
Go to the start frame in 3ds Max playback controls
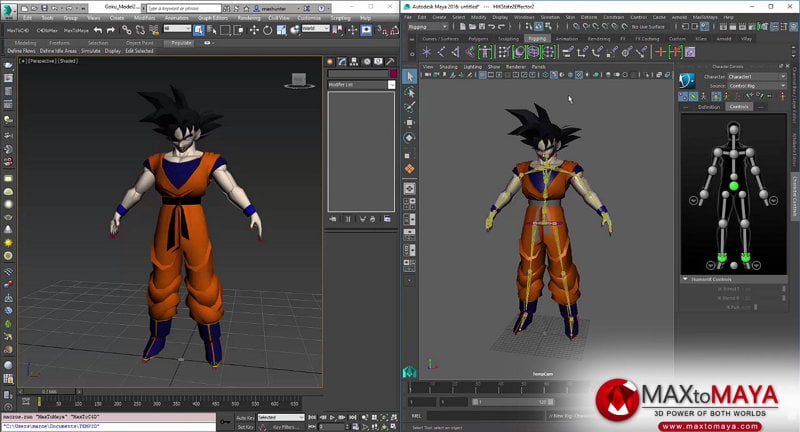tap(312, 418)
